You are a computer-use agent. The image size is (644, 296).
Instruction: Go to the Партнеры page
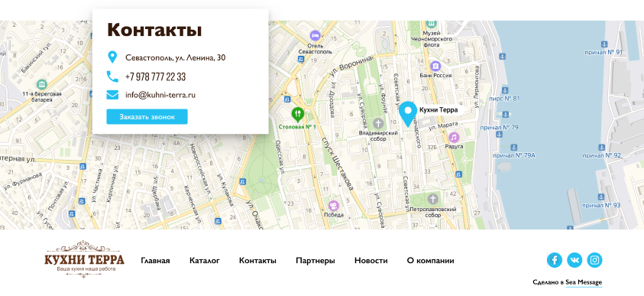tap(316, 261)
